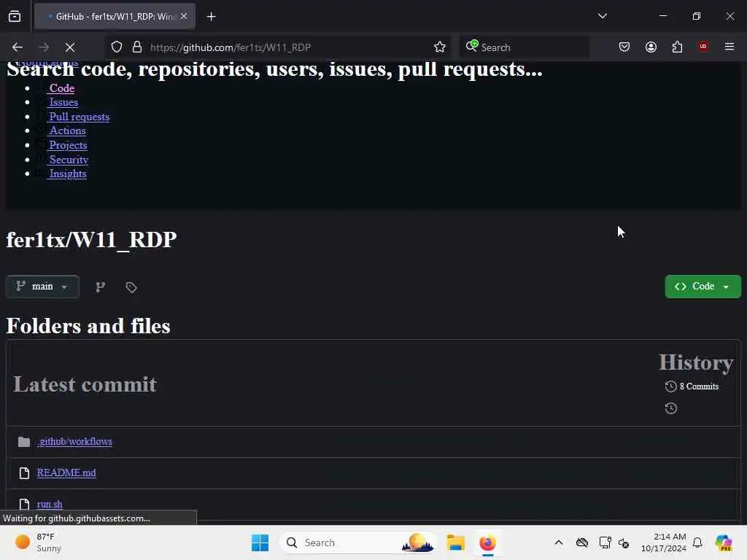Click muted volume tray icon
The width and height of the screenshot is (747, 560).
[624, 542]
